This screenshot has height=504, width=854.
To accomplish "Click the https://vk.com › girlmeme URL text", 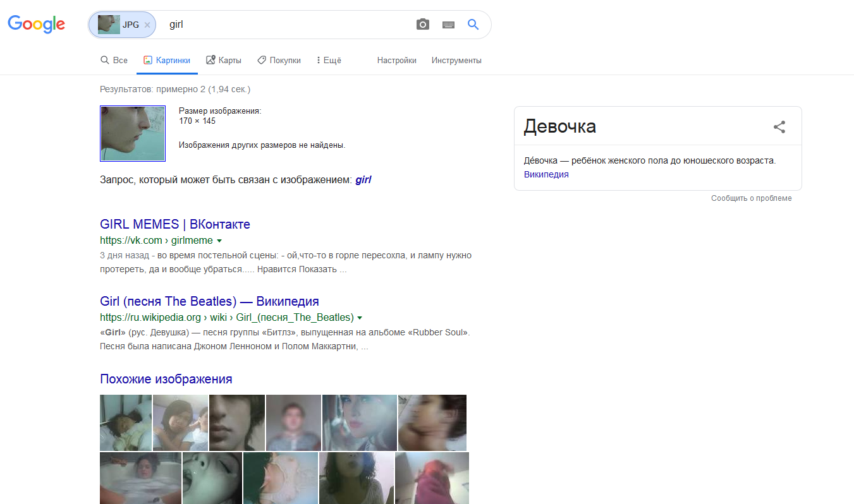I will click(x=156, y=241).
